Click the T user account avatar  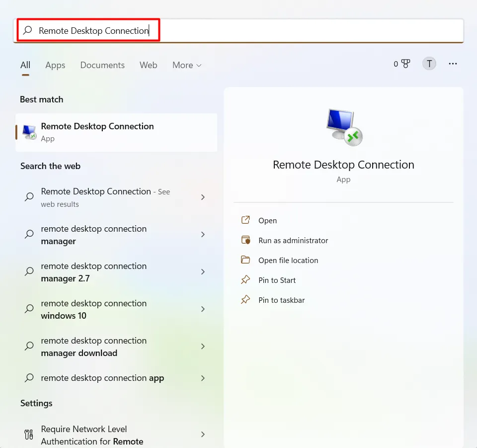[x=429, y=64]
